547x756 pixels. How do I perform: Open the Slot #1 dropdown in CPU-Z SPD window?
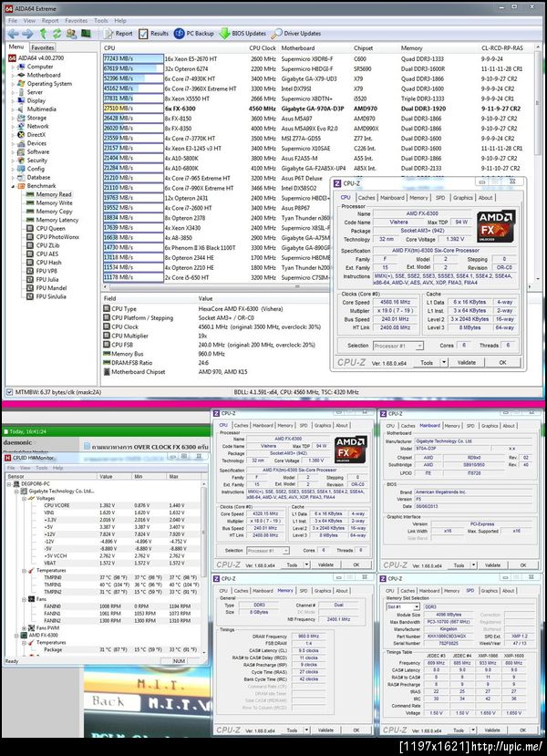point(417,607)
